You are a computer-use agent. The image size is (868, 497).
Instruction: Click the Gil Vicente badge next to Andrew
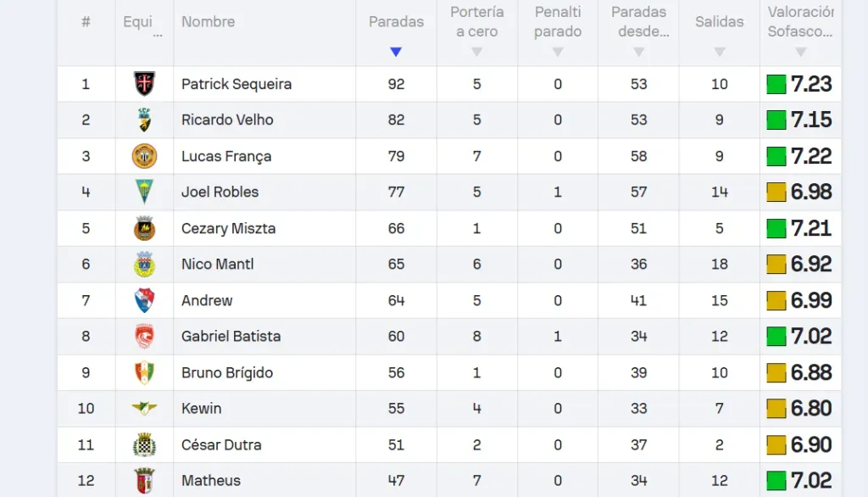pyautogui.click(x=144, y=300)
